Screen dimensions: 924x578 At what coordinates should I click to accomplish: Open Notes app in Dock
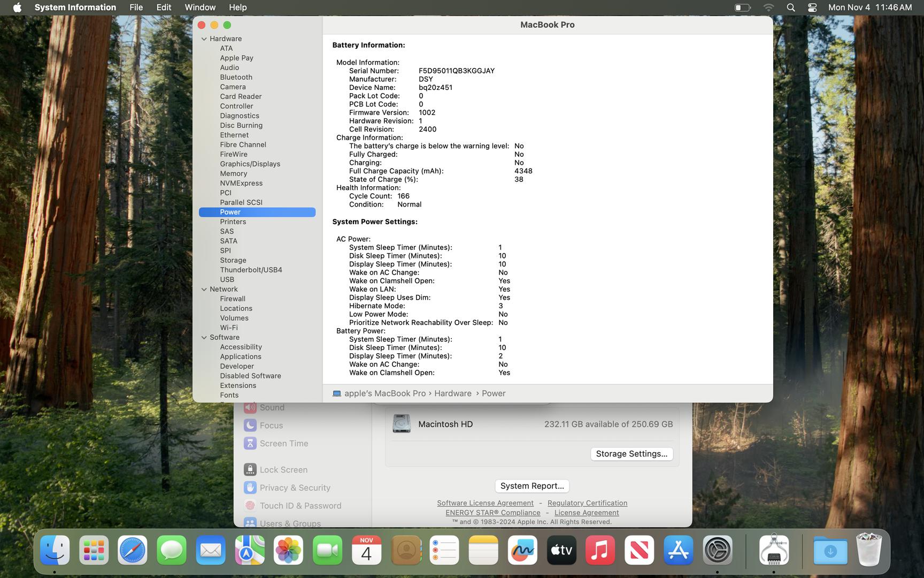pyautogui.click(x=483, y=550)
